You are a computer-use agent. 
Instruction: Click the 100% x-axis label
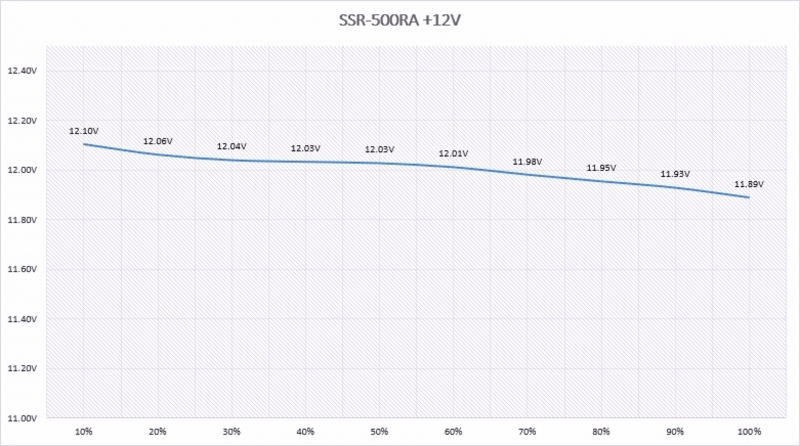click(x=749, y=432)
